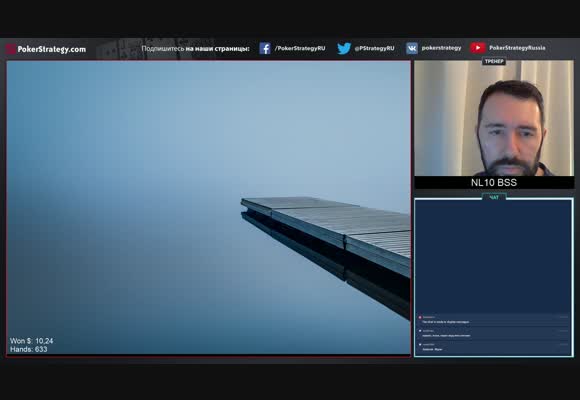This screenshot has width=580, height=400.
Task: Click the pink avatar of first chat message
Action: (x=420, y=317)
